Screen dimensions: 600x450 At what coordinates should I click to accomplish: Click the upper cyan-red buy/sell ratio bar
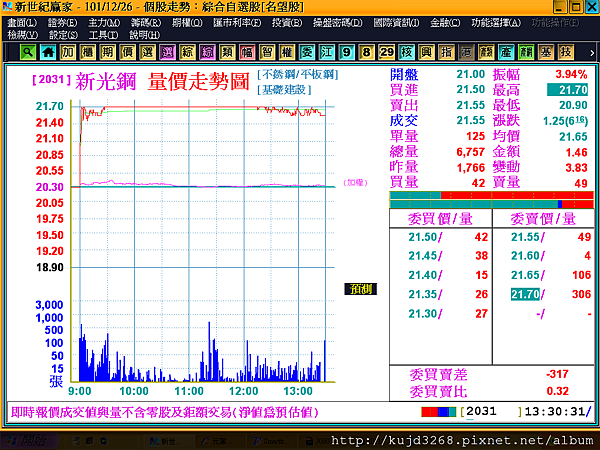coord(492,196)
